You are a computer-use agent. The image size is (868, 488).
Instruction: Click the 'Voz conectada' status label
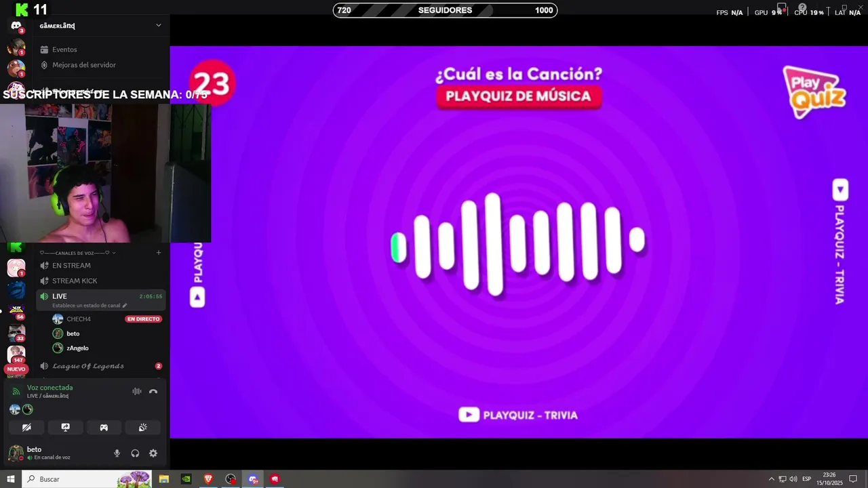coord(50,388)
